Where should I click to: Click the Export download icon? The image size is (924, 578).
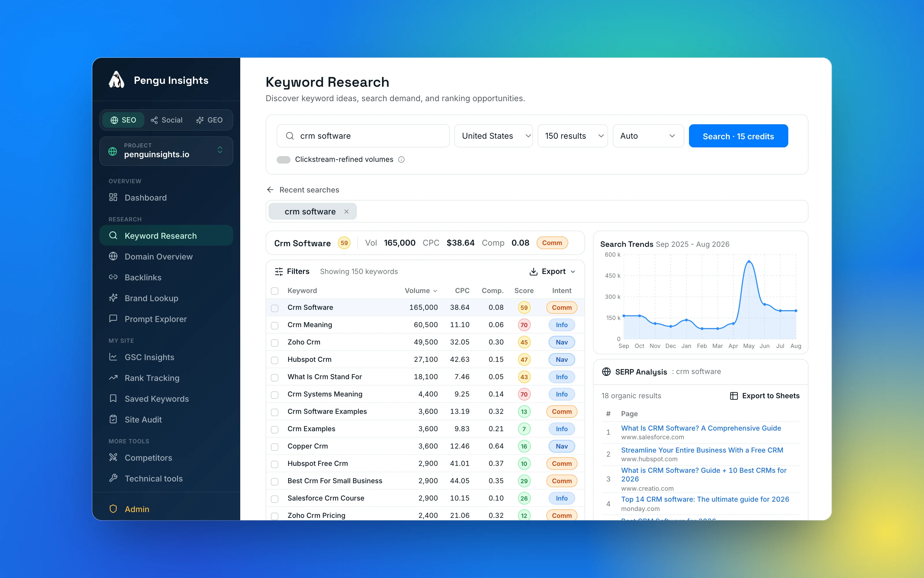[533, 271]
